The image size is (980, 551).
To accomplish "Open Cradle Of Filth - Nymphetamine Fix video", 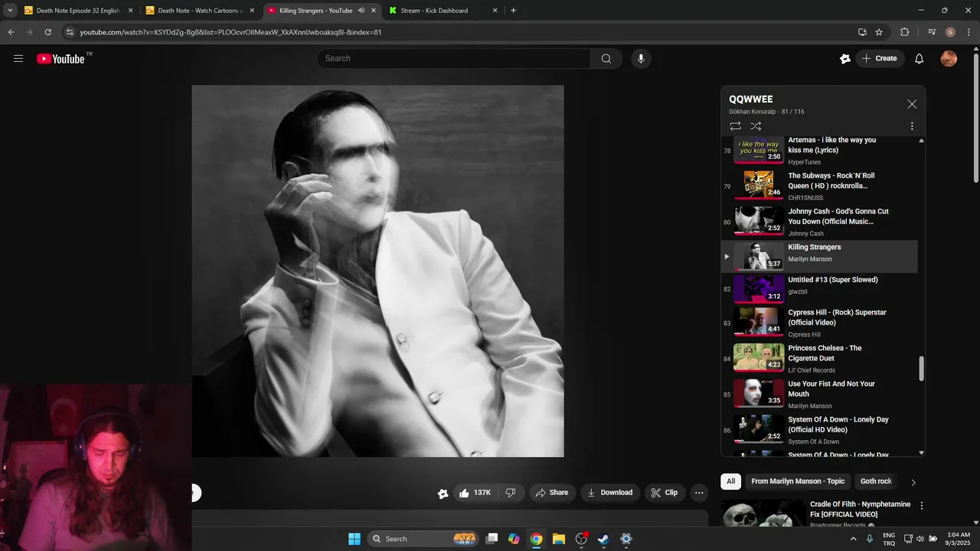I will 860,510.
